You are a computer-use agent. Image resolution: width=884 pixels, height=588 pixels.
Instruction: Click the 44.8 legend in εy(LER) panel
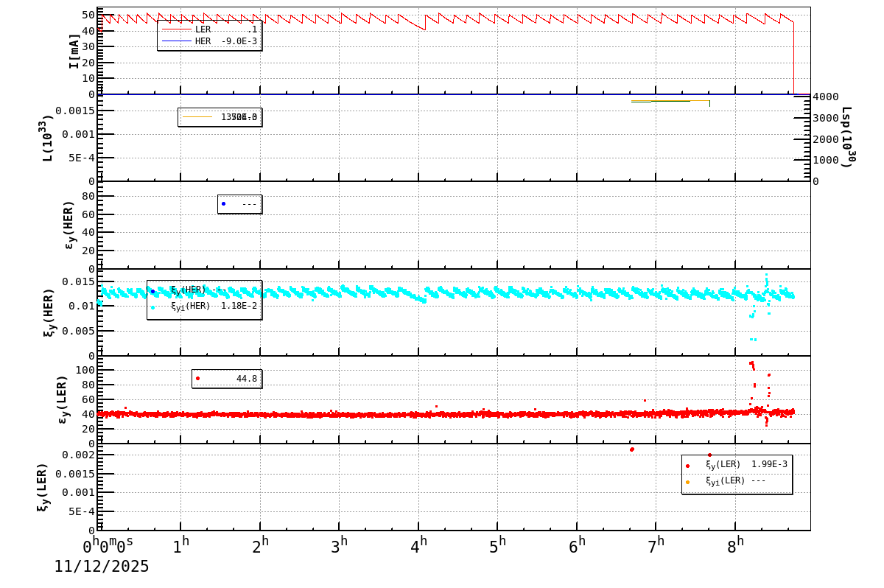227,379
